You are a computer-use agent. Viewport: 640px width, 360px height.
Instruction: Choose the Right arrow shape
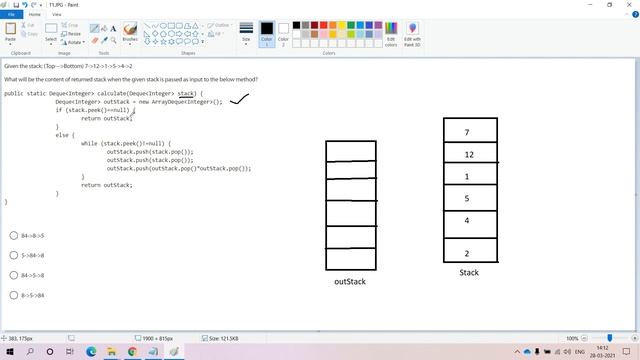(x=179, y=34)
